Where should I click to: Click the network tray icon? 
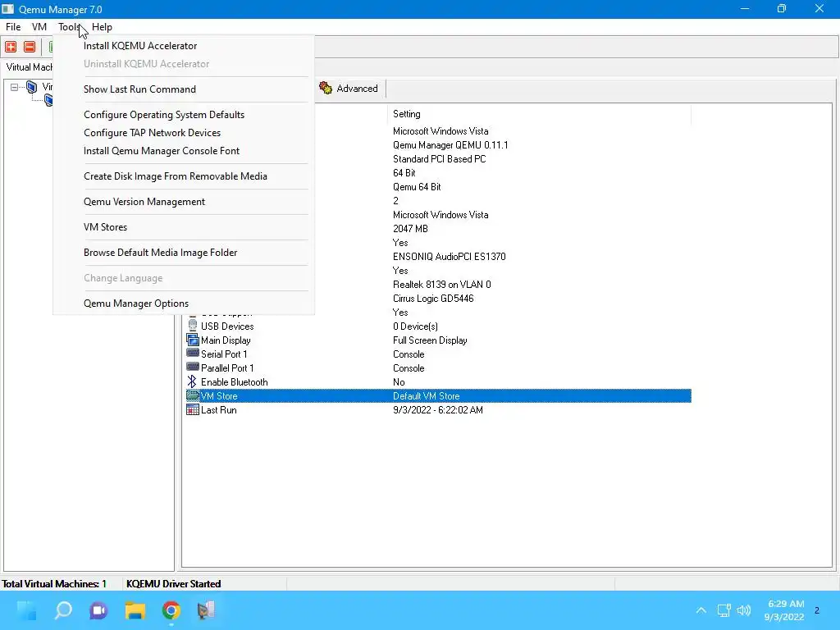coord(724,610)
